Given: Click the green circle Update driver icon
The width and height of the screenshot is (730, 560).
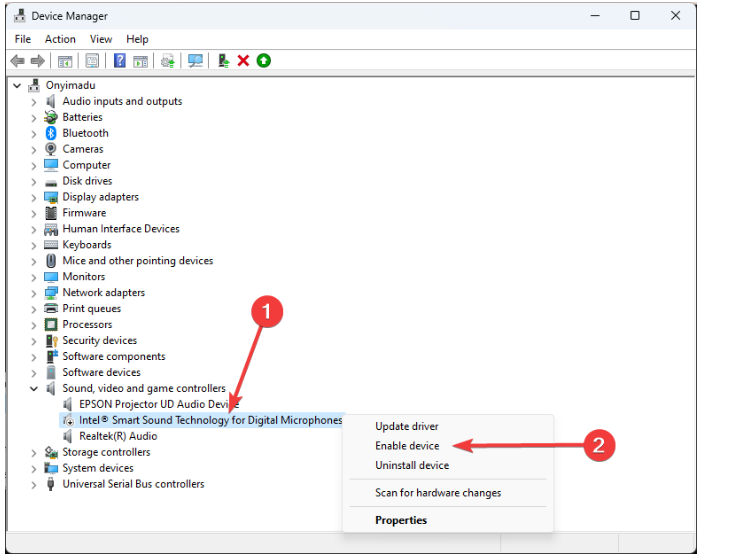Looking at the screenshot, I should 264,61.
